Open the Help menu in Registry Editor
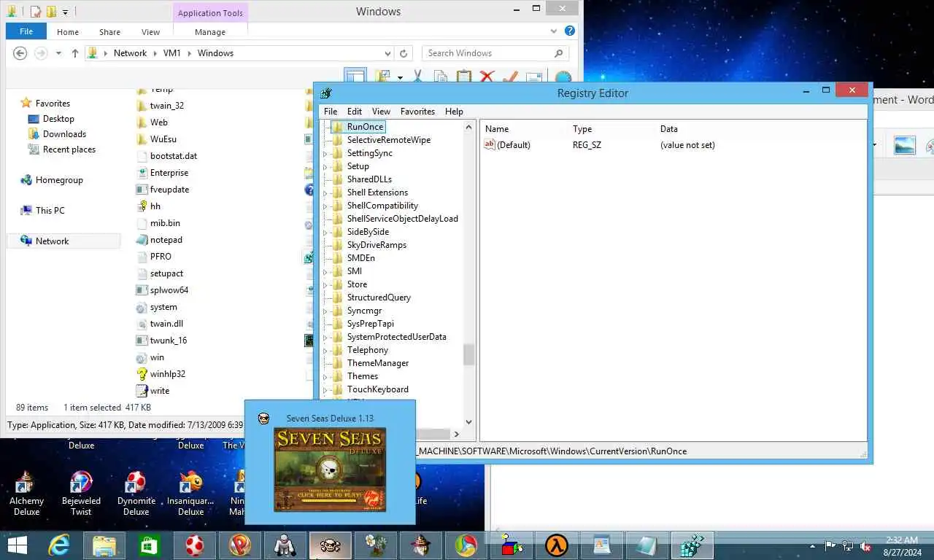Screen dimensions: 934x560 click(x=454, y=112)
